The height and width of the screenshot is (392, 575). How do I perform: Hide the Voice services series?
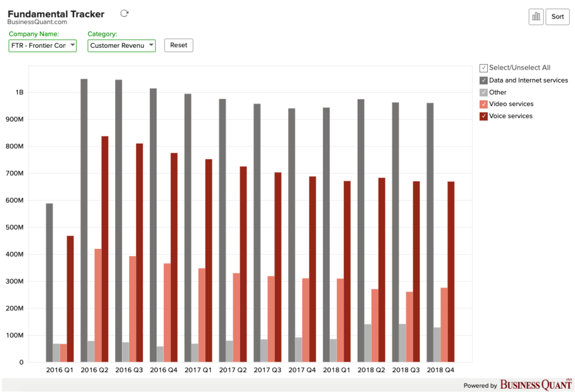click(483, 116)
